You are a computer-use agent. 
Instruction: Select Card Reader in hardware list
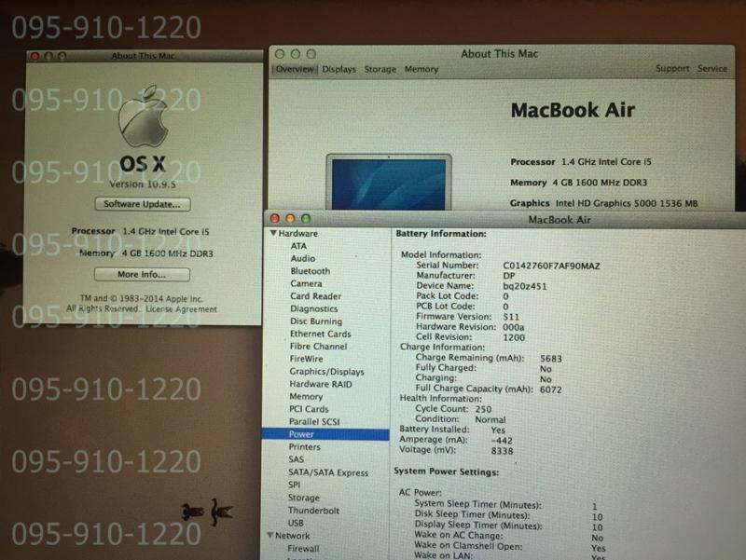point(315,296)
